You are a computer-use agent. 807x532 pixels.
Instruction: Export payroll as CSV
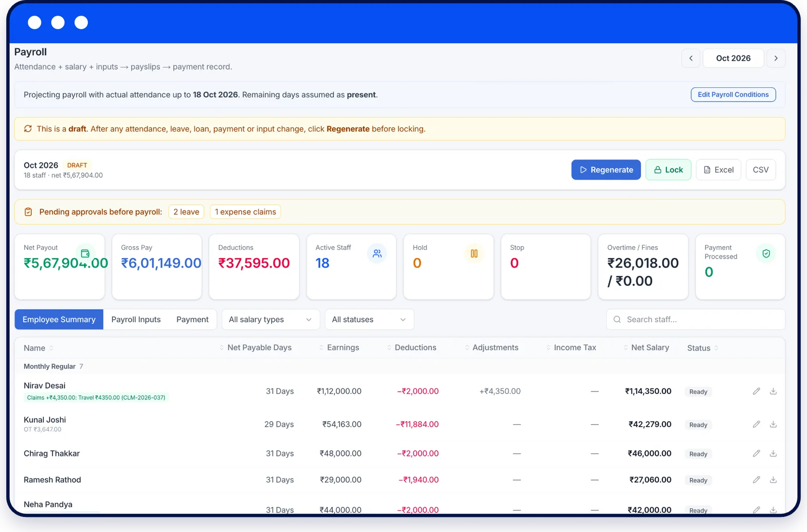point(761,170)
